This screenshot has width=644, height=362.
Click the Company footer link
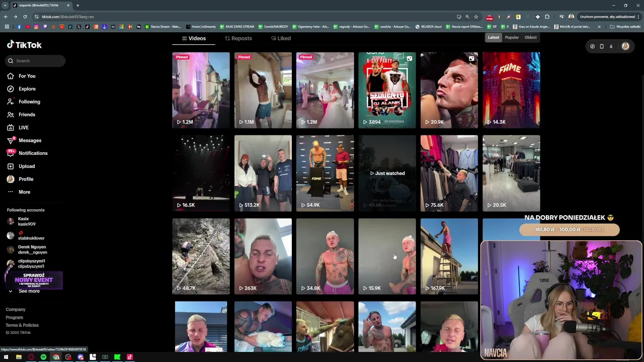click(x=16, y=310)
